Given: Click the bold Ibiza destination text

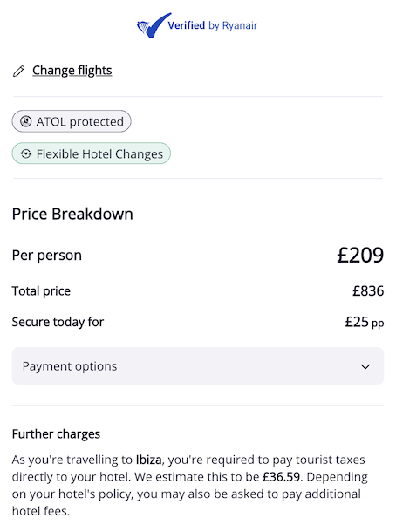Looking at the screenshot, I should pyautogui.click(x=148, y=460).
